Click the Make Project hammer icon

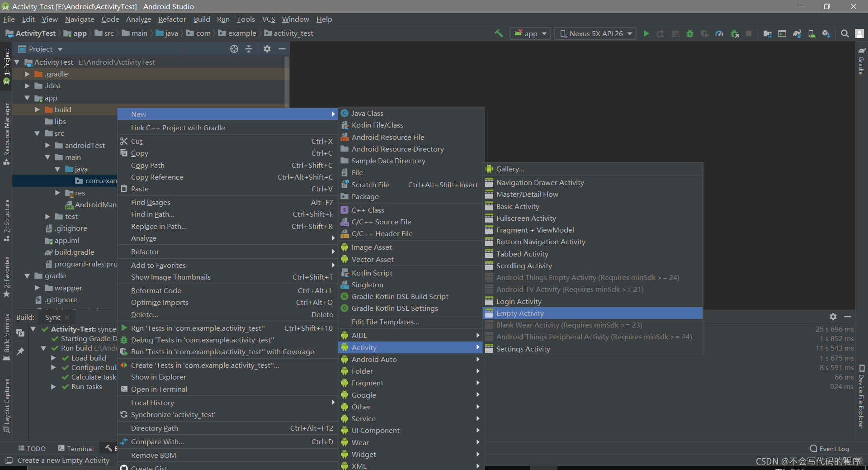point(499,33)
